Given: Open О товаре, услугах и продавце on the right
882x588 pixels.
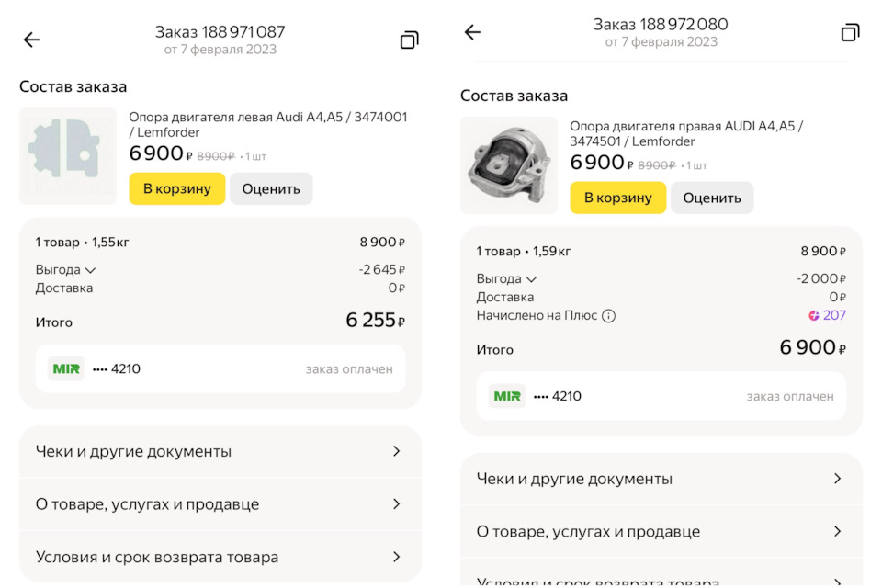Looking at the screenshot, I should (x=661, y=532).
